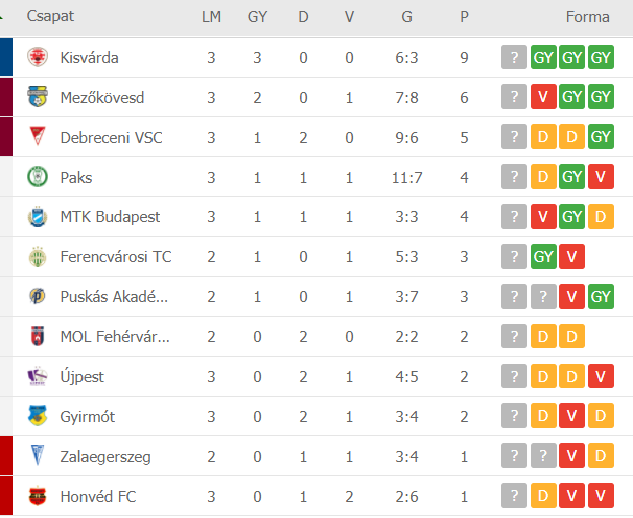This screenshot has width=633, height=518.
Task: Sort the table by Csapat column
Action: coord(50,17)
